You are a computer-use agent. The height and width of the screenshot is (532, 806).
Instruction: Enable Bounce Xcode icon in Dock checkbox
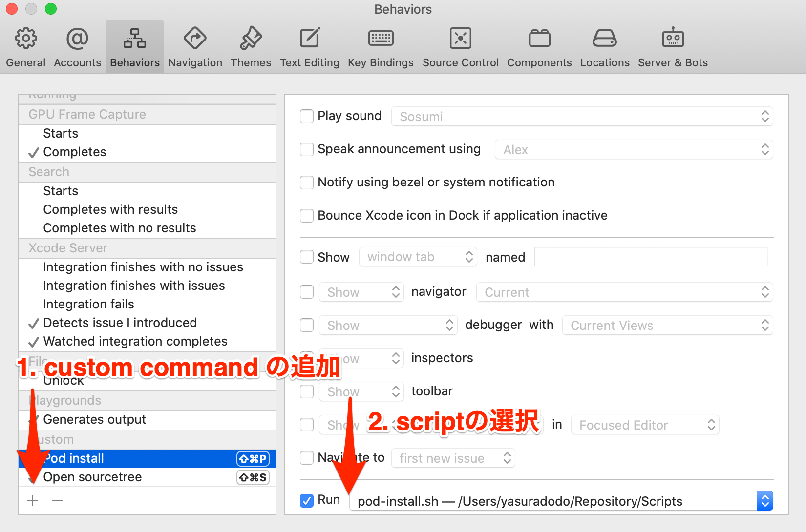coord(307,216)
